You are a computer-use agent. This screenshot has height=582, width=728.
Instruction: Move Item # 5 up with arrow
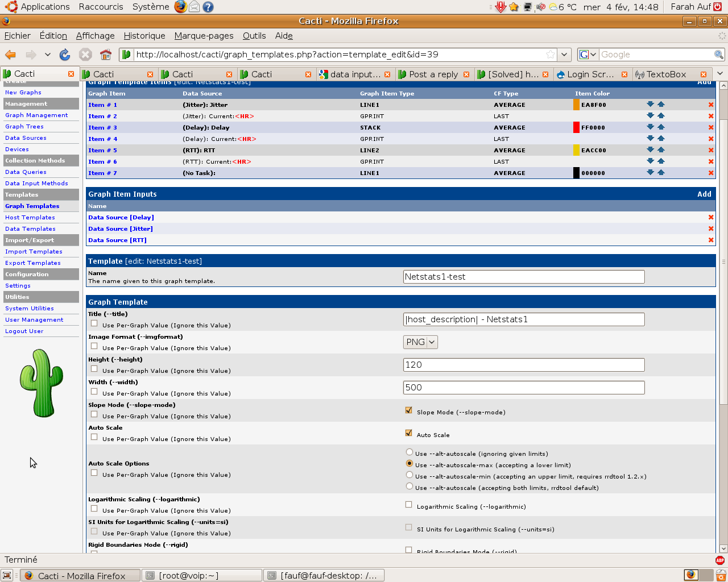661,150
